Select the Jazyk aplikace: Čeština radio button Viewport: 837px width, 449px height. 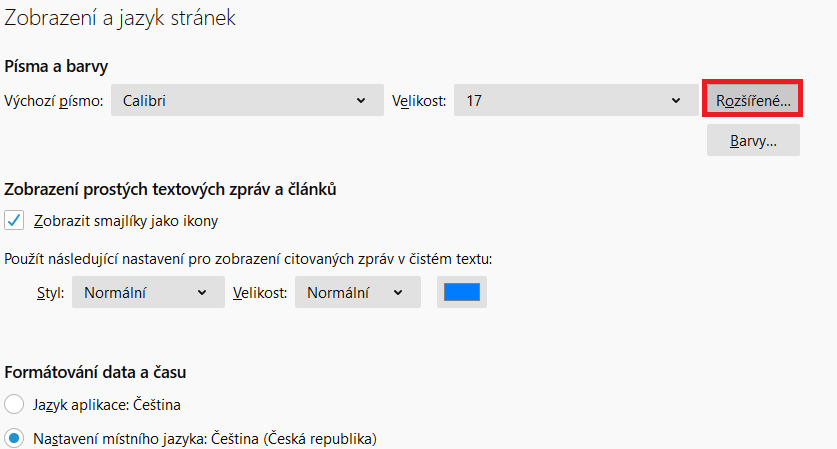point(15,405)
